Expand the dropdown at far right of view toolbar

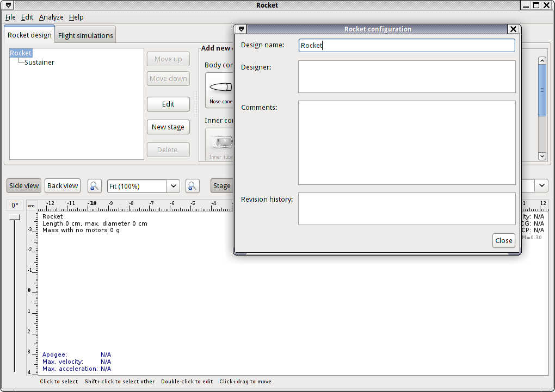(x=542, y=186)
